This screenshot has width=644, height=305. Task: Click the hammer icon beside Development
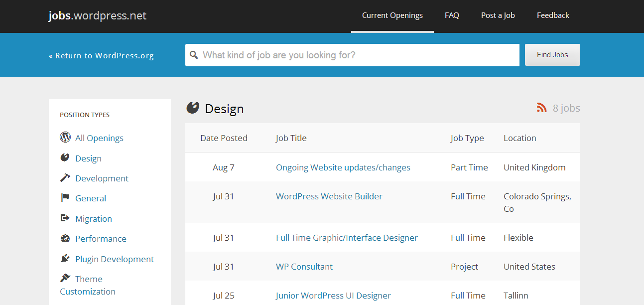point(65,178)
